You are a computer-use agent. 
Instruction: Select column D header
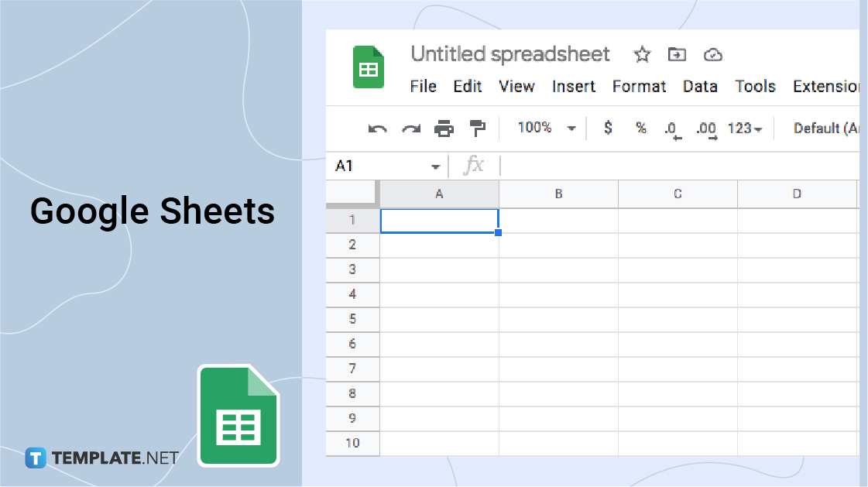797,194
